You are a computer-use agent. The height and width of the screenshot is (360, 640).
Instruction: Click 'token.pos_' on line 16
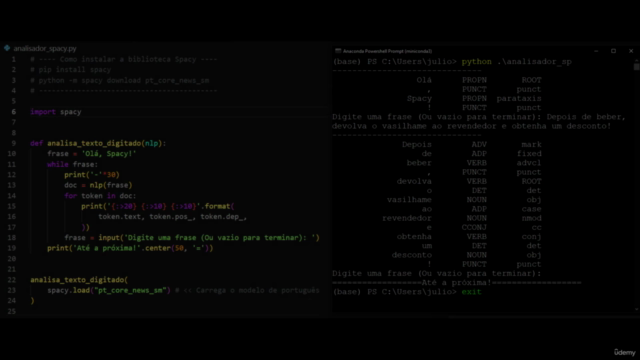[171, 217]
